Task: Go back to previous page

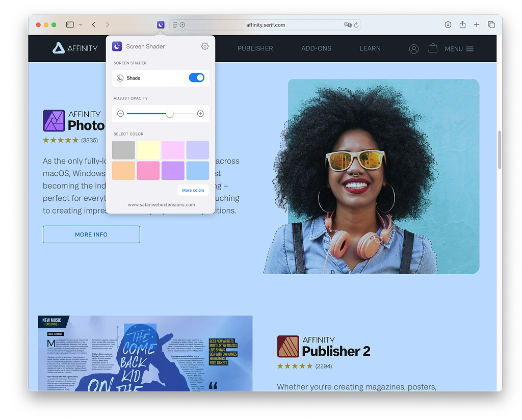Action: click(94, 24)
